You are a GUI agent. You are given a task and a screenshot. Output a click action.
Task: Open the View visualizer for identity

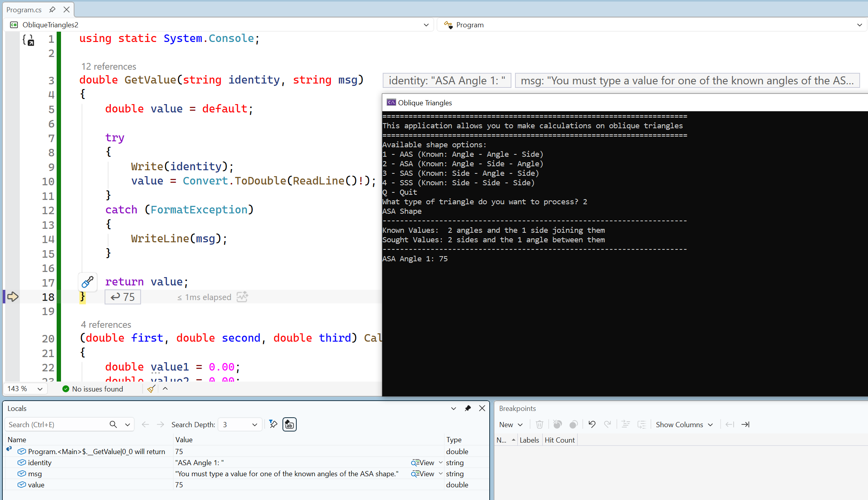[422, 463]
